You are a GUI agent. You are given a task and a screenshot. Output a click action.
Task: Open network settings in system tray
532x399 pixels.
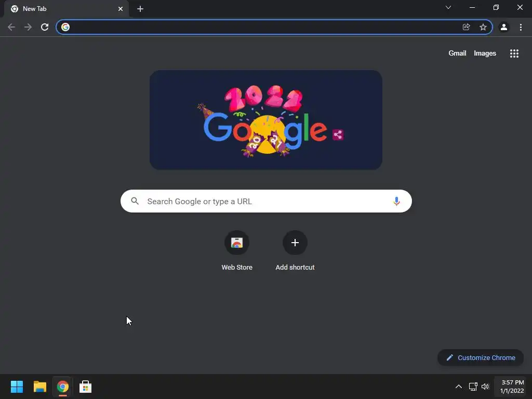(473, 387)
